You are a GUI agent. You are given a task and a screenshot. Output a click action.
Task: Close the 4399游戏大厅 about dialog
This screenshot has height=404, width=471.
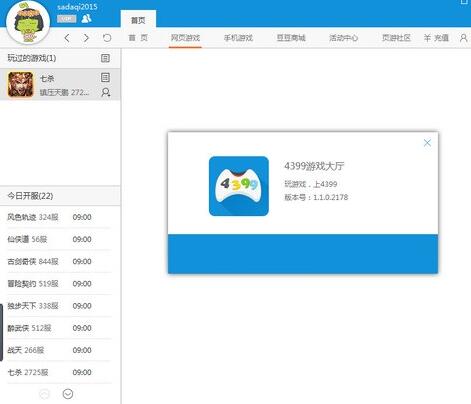[x=427, y=143]
